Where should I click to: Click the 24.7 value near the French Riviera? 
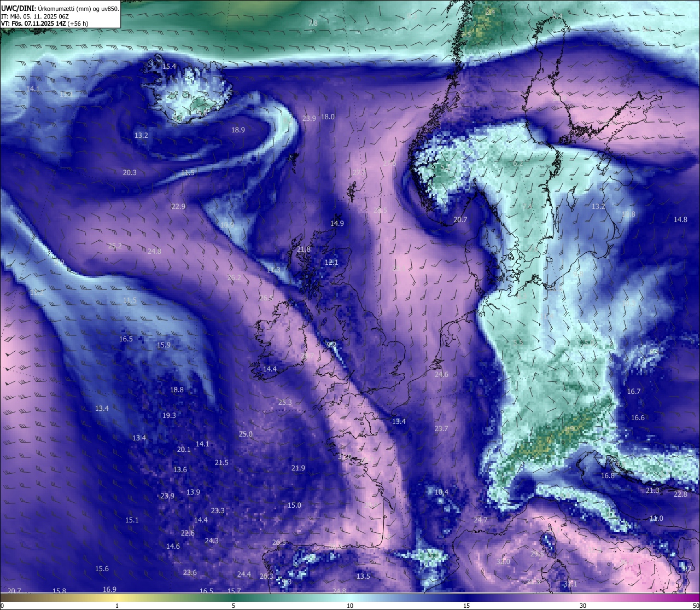click(480, 520)
